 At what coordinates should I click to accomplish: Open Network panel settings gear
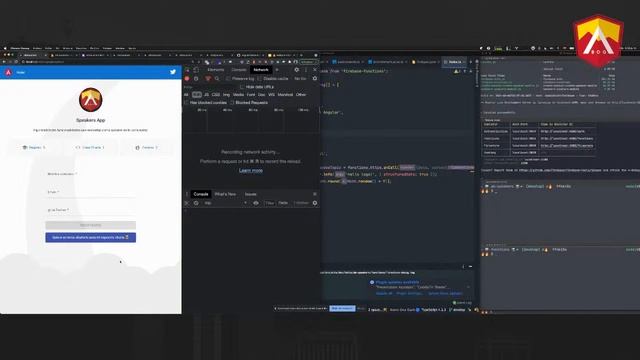315,78
